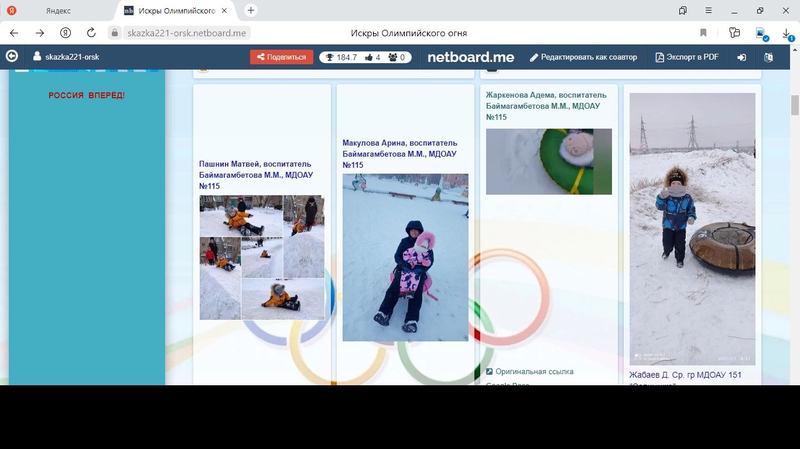This screenshot has width=800, height=449.
Task: Go back using browser back arrow
Action: [x=14, y=33]
